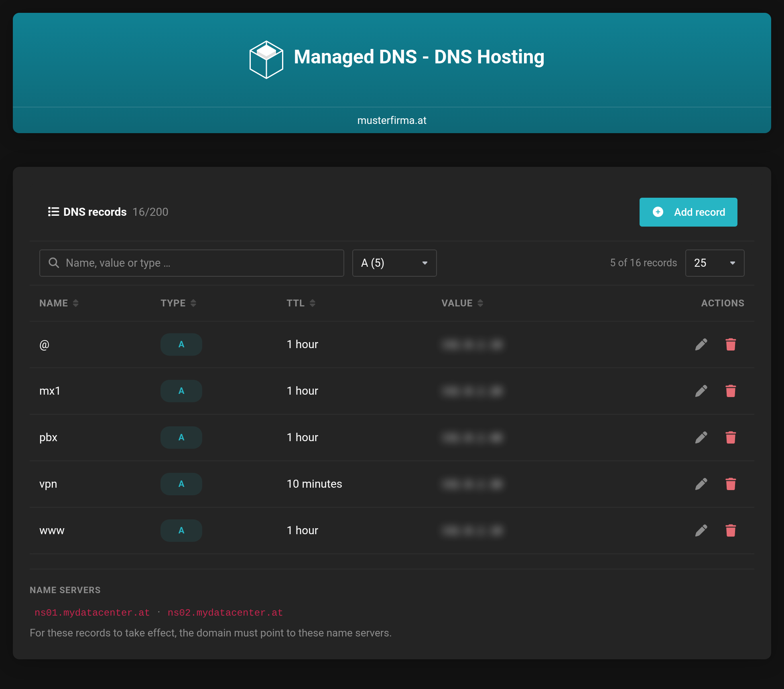Select the www record name
The height and width of the screenshot is (689, 784).
click(x=52, y=531)
